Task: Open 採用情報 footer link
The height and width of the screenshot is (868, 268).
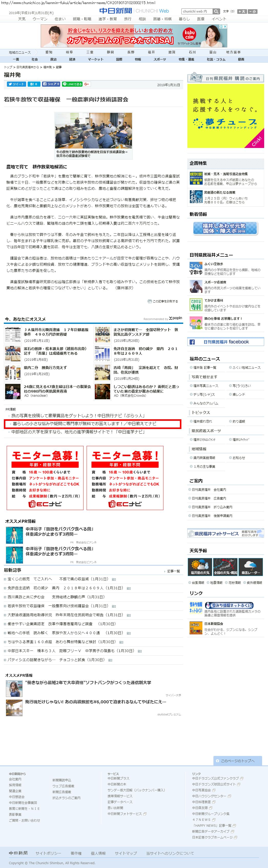Action: [x=15, y=785]
